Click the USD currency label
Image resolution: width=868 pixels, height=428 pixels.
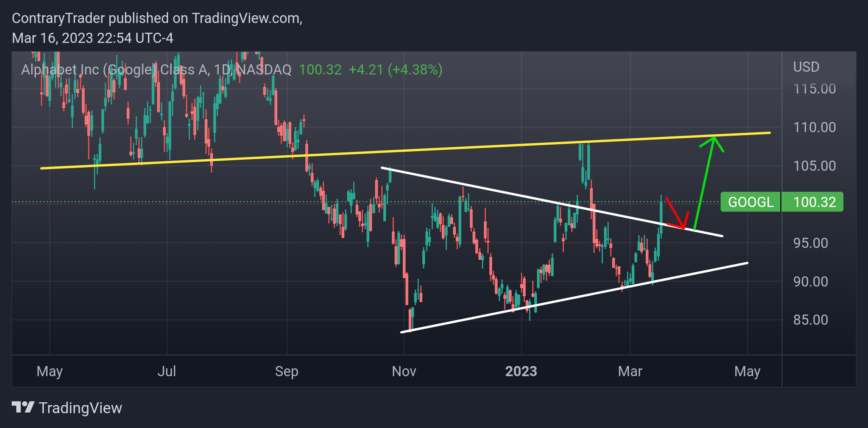[806, 67]
